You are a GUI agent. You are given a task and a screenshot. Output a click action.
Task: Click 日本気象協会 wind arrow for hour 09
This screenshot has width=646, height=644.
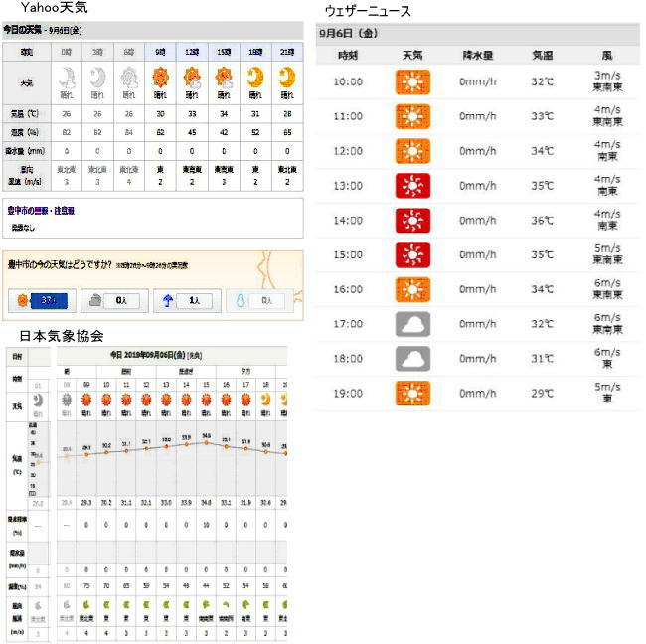click(x=86, y=605)
